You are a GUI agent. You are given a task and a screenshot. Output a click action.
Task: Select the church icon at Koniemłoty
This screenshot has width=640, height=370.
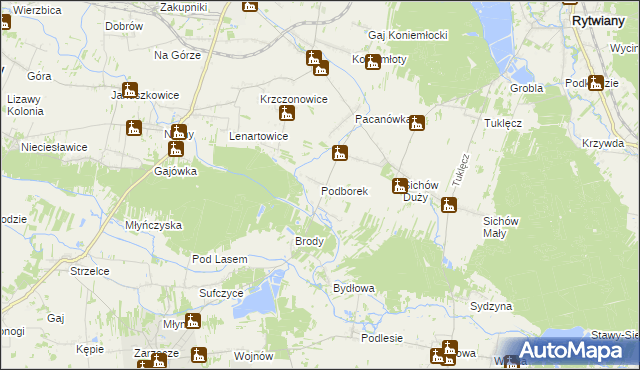[373, 62]
